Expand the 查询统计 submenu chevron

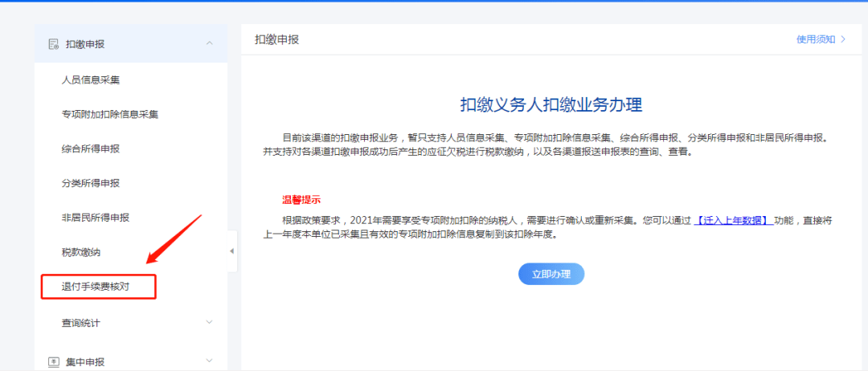[x=210, y=323]
